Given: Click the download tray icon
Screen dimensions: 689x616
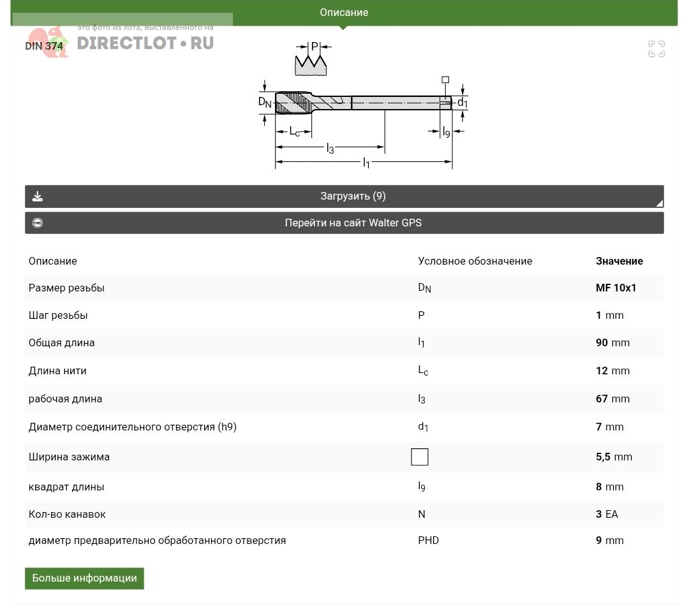Looking at the screenshot, I should click(x=38, y=196).
